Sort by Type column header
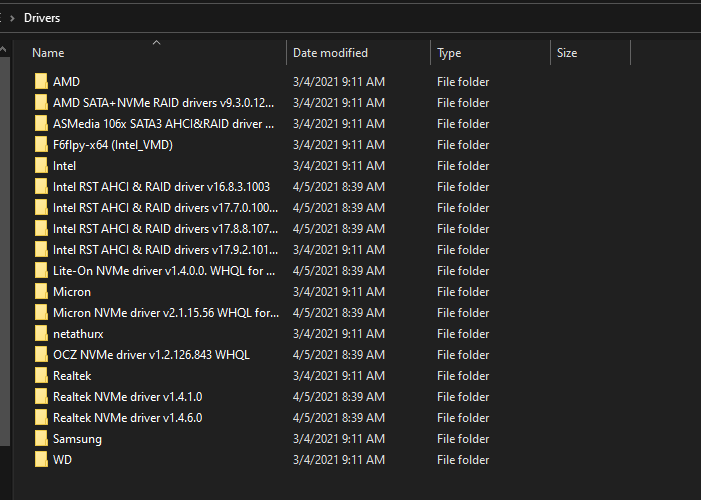Viewport: 701px width, 500px height. tap(449, 53)
